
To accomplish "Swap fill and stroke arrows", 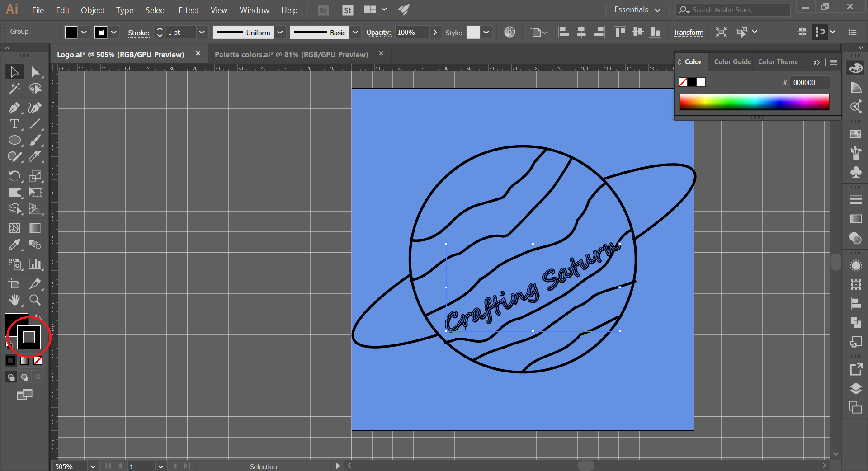I will [38, 317].
